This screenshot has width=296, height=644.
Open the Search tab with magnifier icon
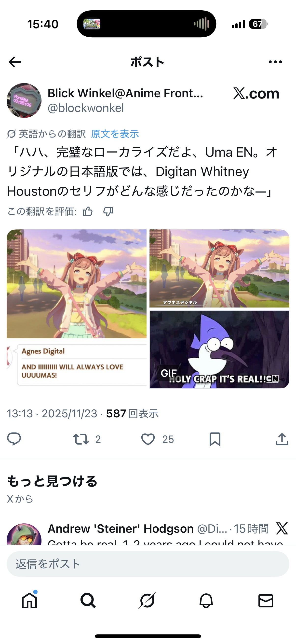(88, 601)
